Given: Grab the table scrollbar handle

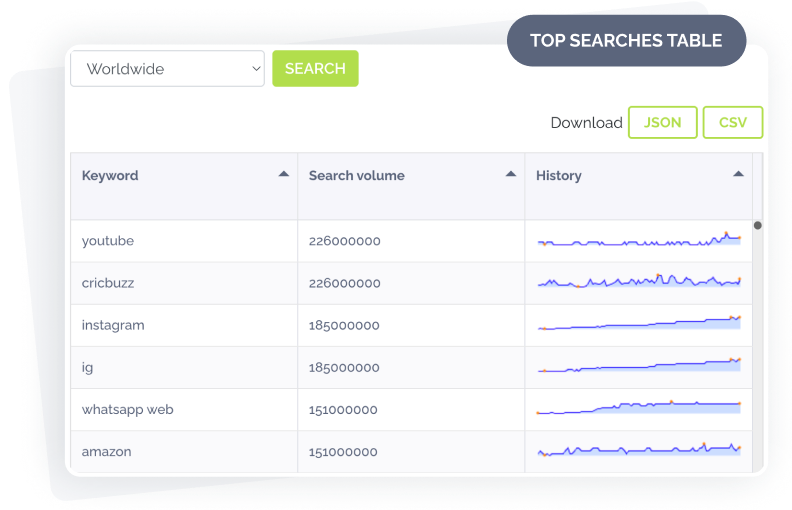Looking at the screenshot, I should pyautogui.click(x=757, y=225).
